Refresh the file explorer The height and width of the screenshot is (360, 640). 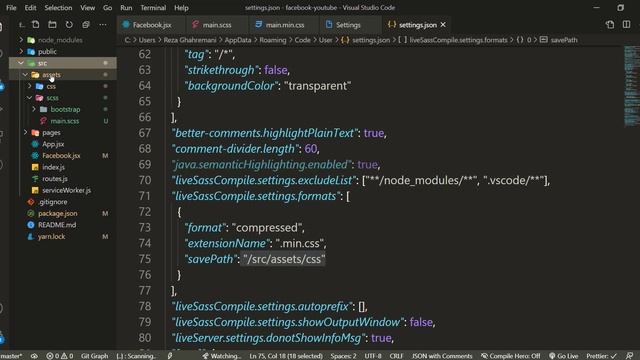click(x=69, y=25)
